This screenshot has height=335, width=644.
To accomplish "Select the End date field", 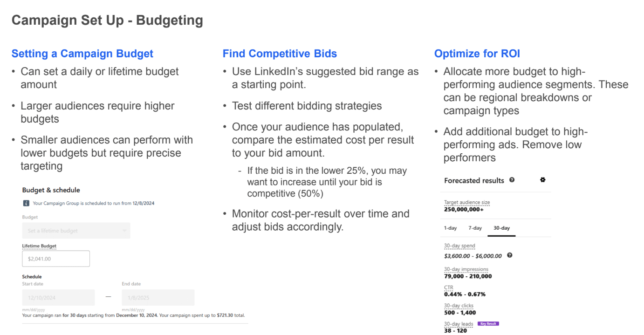I will 158,298.
